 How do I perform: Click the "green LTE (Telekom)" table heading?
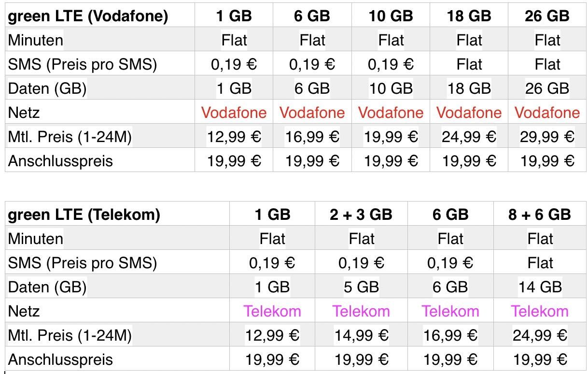click(x=84, y=215)
